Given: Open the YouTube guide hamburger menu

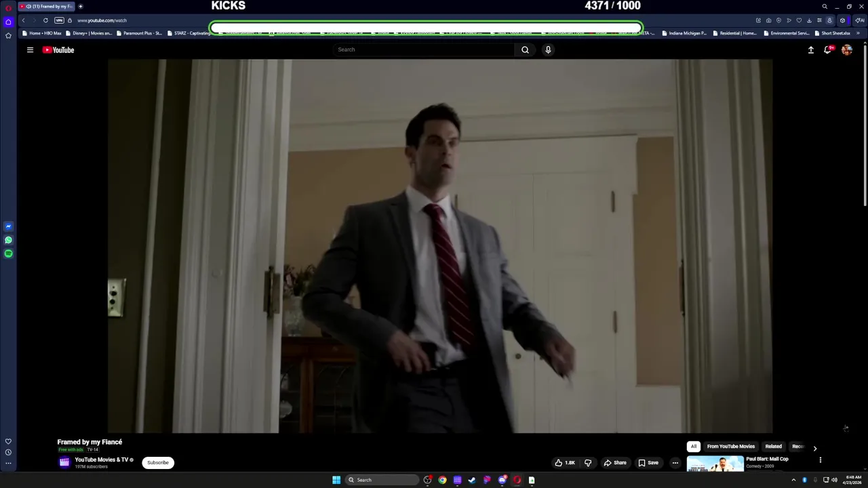Looking at the screenshot, I should point(30,49).
